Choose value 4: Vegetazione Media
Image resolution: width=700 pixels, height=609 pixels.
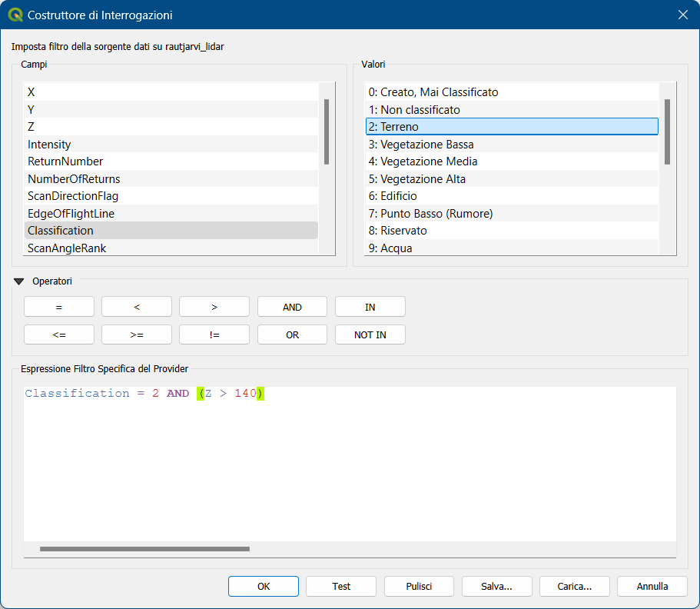(x=512, y=161)
